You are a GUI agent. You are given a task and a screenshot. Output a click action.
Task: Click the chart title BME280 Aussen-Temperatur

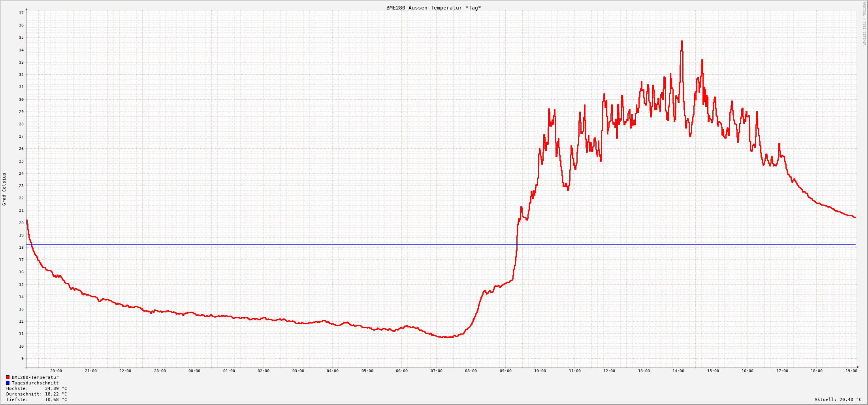424,8
